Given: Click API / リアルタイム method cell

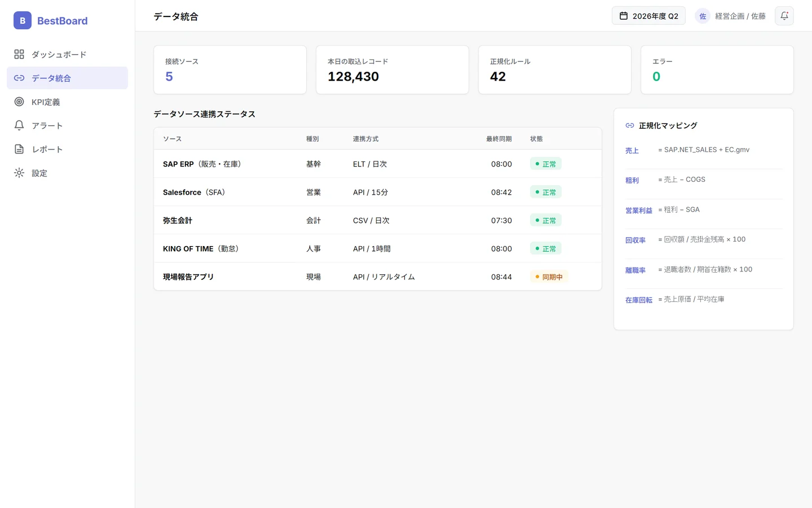Looking at the screenshot, I should 384,277.
